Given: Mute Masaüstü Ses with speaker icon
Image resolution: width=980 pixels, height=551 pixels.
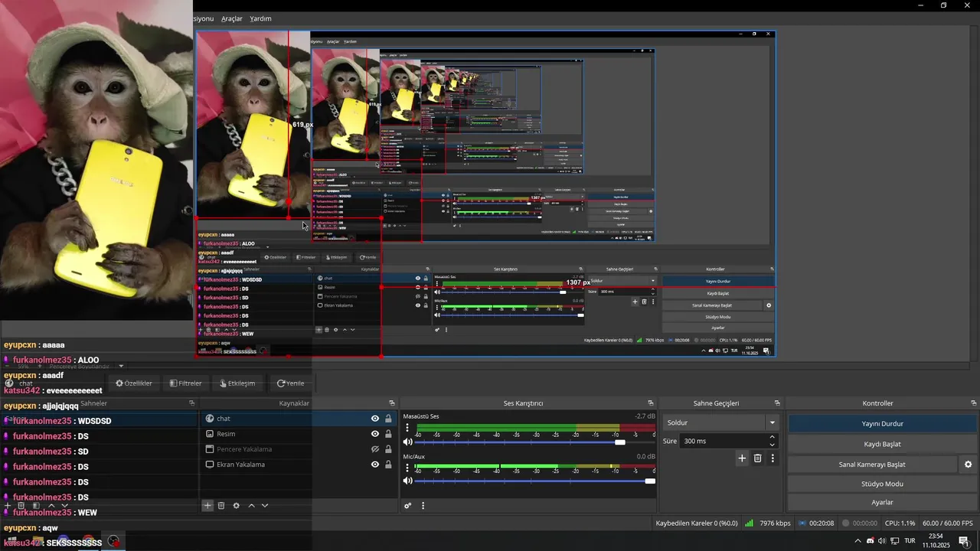Looking at the screenshot, I should 407,442.
